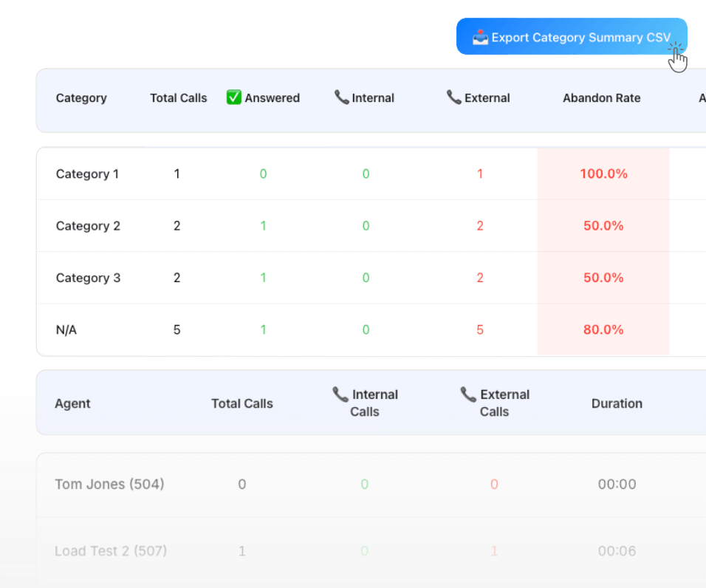Click the Abandon Rate column header

[x=601, y=98]
